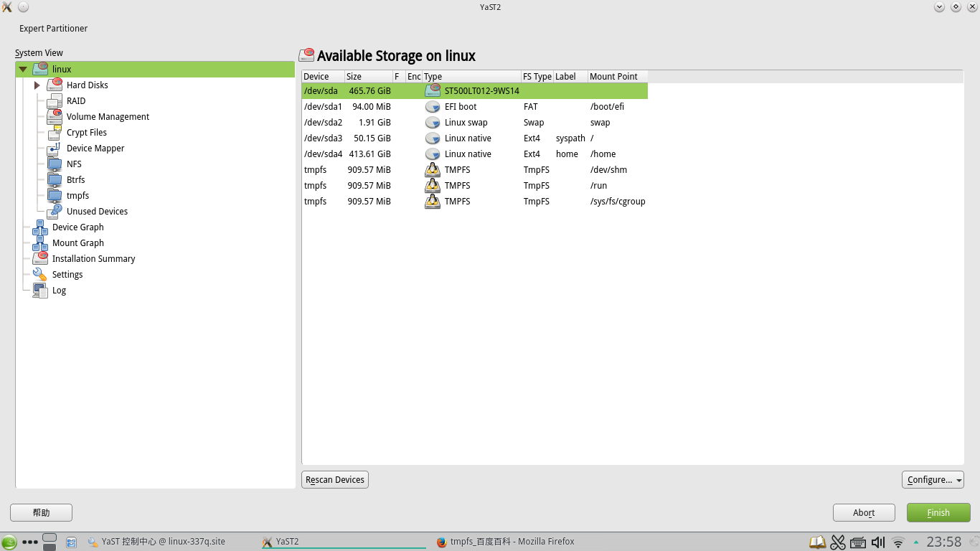Show hidden system tray icons arrow
This screenshot has height=551, width=980.
916,542
